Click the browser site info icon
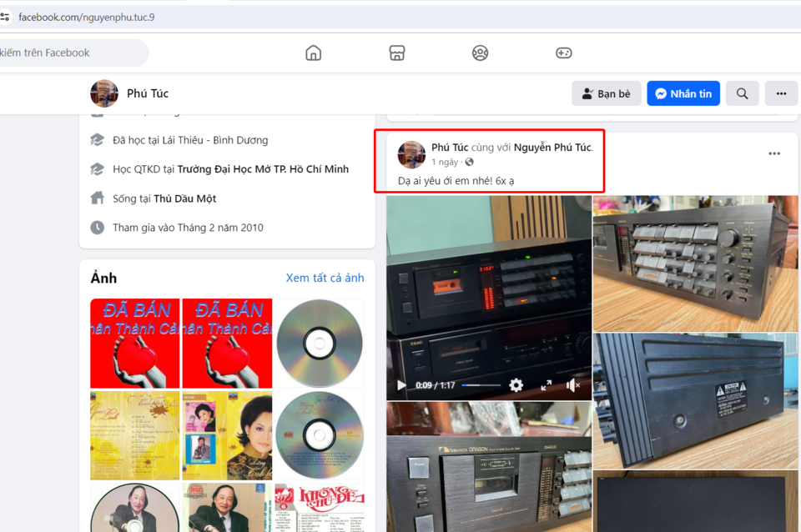This screenshot has width=801, height=532. coord(5,17)
